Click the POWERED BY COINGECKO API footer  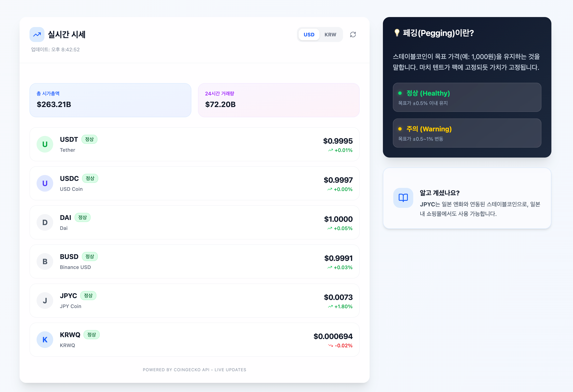(194, 370)
